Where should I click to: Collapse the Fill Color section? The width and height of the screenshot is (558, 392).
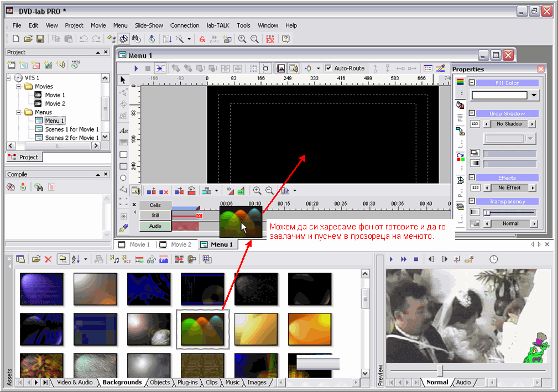472,82
